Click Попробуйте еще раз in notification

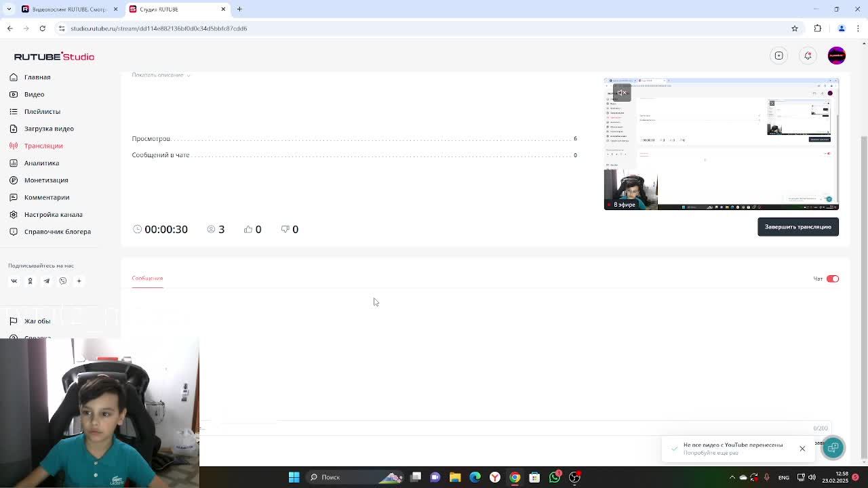click(711, 453)
